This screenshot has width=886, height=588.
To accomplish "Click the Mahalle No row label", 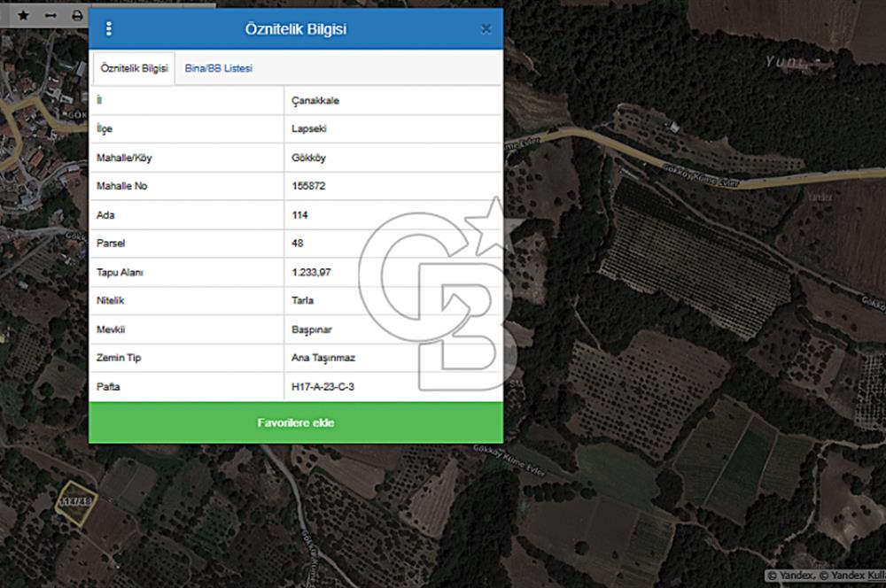I will 121,186.
